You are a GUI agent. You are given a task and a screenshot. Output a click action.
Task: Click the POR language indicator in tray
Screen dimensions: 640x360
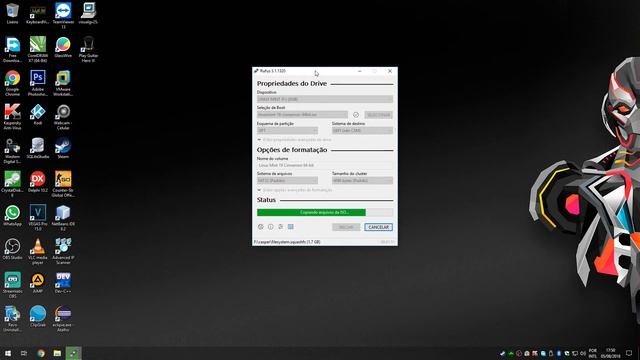593,353
